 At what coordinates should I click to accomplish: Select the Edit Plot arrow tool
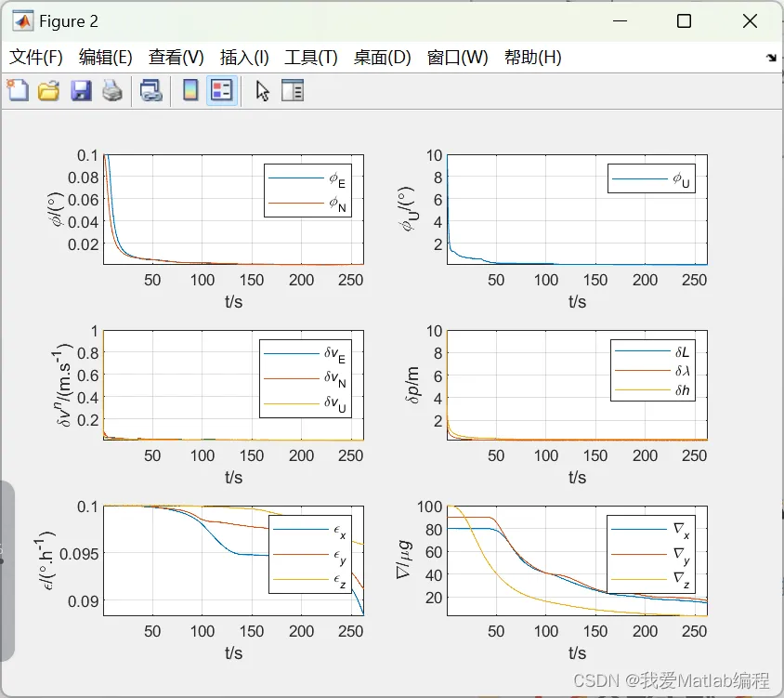pyautogui.click(x=262, y=91)
